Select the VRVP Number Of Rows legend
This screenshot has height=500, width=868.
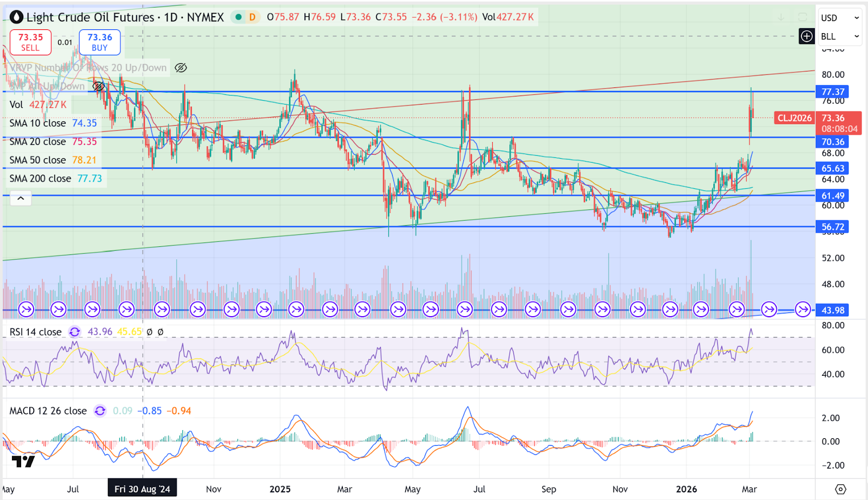point(88,68)
